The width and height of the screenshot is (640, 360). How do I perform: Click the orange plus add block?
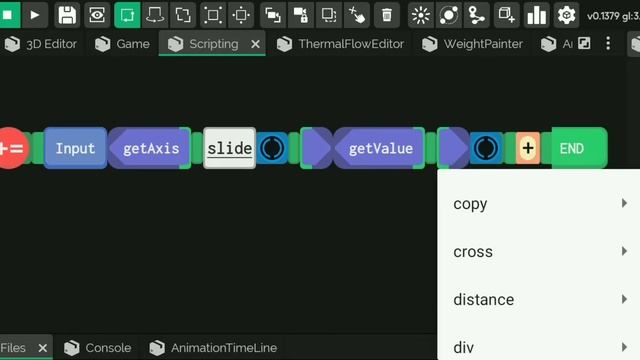tap(528, 148)
